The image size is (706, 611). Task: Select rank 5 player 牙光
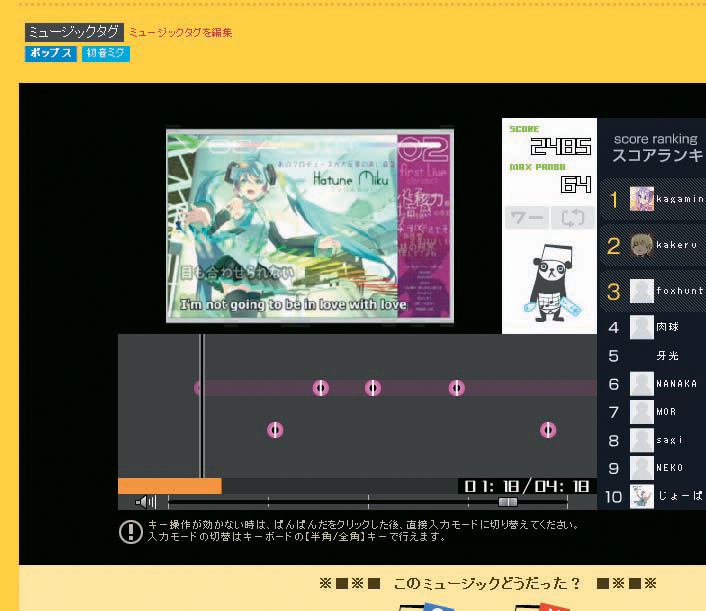667,356
